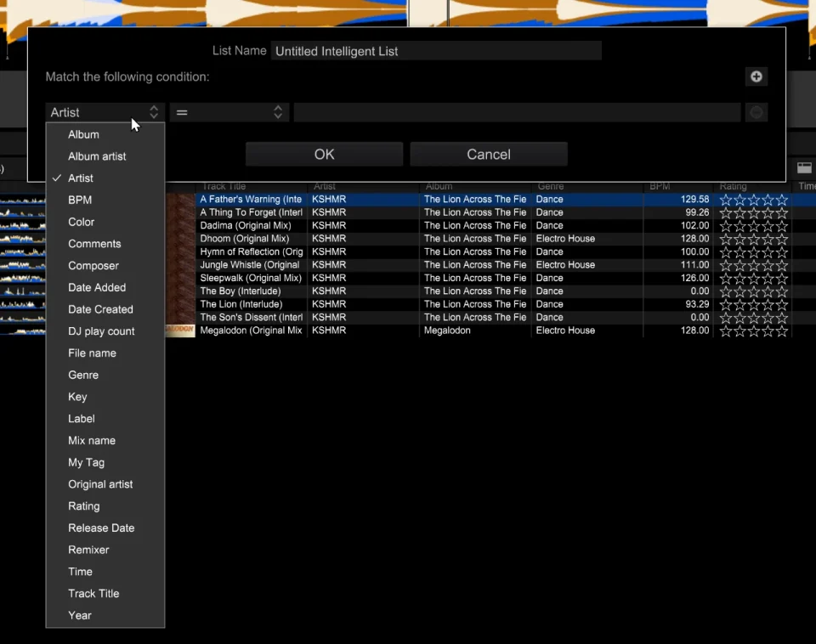The image size is (816, 644).
Task: Select My Tag from the dropdown list
Action: pyautogui.click(x=87, y=462)
